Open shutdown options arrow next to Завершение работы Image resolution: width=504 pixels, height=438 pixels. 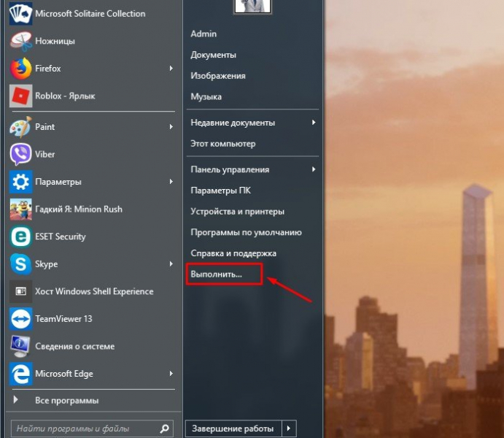click(289, 429)
